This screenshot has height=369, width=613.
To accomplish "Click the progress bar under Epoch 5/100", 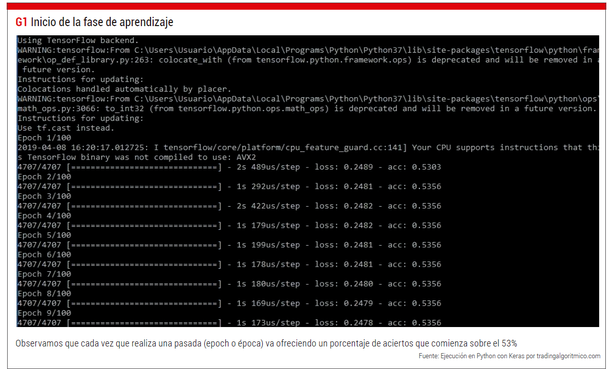I will (x=144, y=245).
